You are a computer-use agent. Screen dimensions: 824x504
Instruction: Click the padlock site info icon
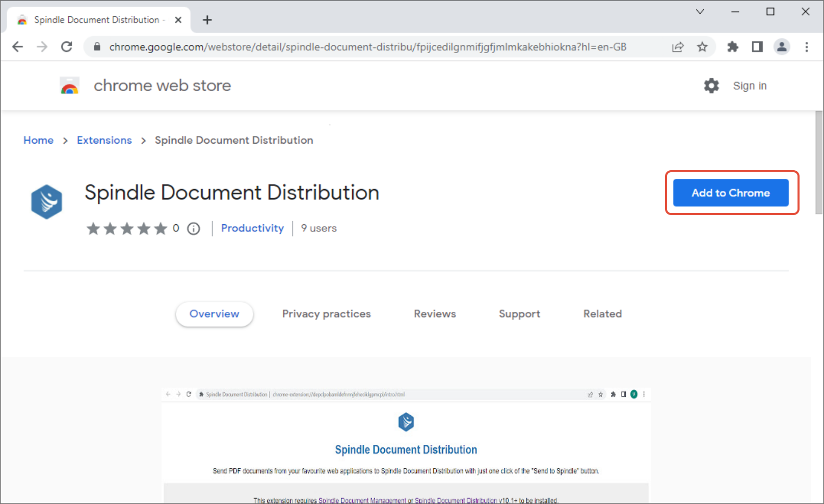(x=97, y=47)
